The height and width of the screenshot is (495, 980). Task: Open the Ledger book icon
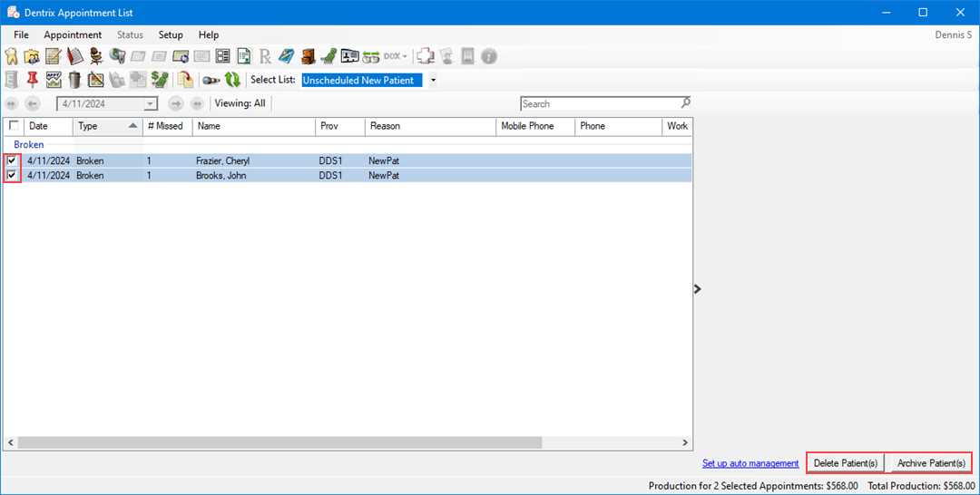pyautogui.click(x=74, y=56)
